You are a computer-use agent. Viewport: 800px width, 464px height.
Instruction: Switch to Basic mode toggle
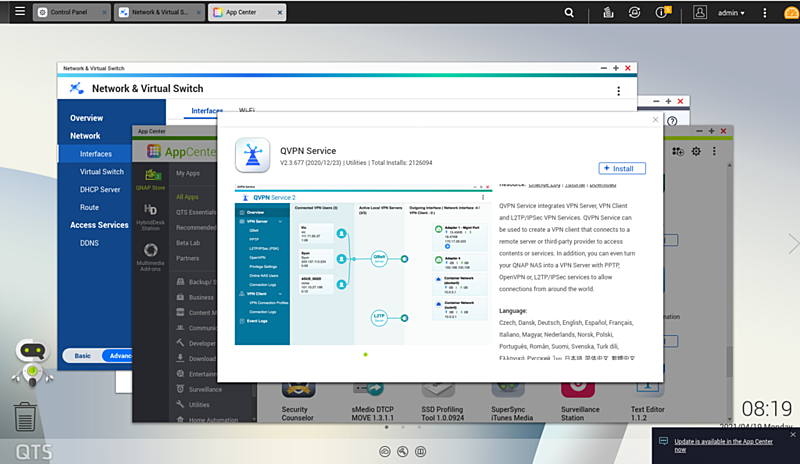(x=83, y=356)
